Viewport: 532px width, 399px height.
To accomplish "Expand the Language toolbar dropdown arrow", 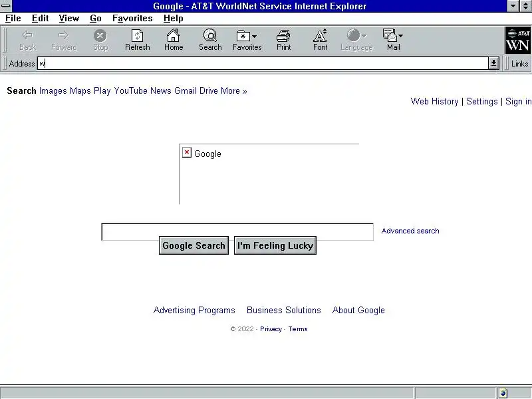I will click(364, 36).
